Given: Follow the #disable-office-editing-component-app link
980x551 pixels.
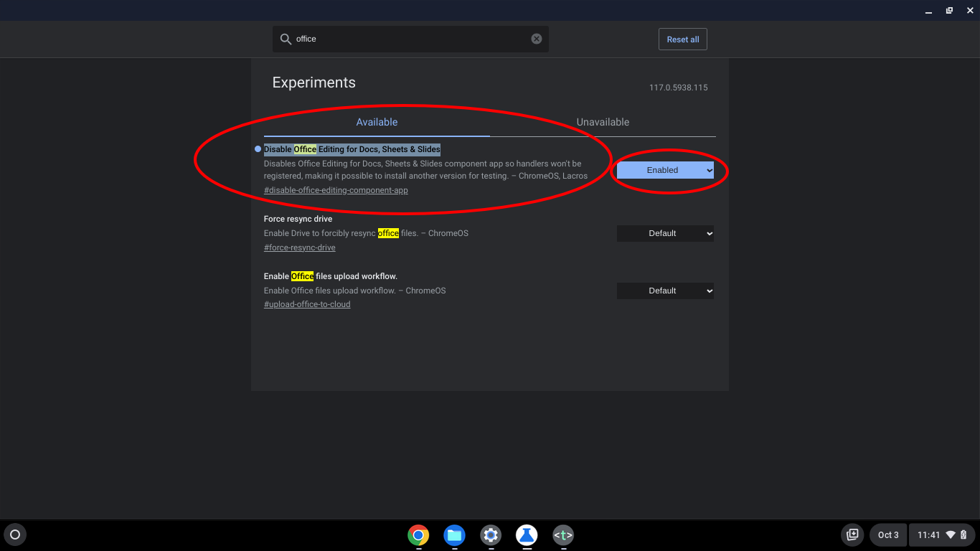Looking at the screenshot, I should pos(336,190).
